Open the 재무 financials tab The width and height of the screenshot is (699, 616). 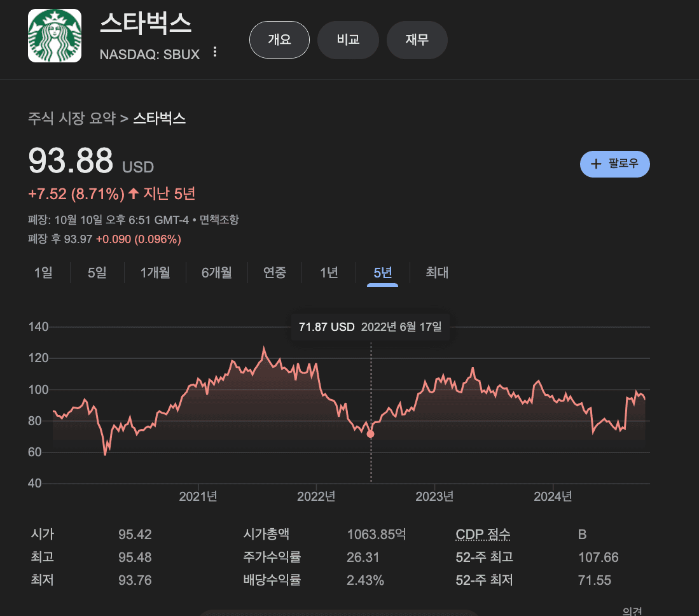pyautogui.click(x=417, y=39)
